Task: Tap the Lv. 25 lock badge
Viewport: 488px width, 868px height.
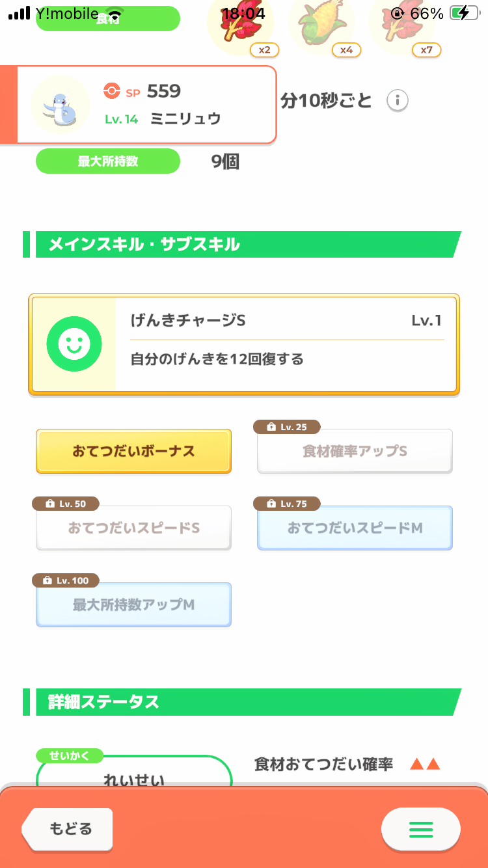Action: coord(288,427)
